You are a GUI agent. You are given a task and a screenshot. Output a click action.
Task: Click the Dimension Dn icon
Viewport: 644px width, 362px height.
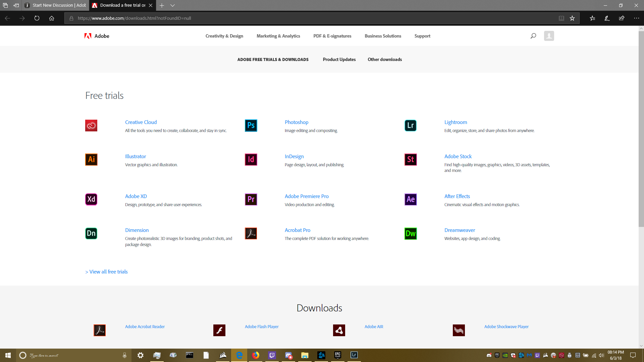(91, 233)
